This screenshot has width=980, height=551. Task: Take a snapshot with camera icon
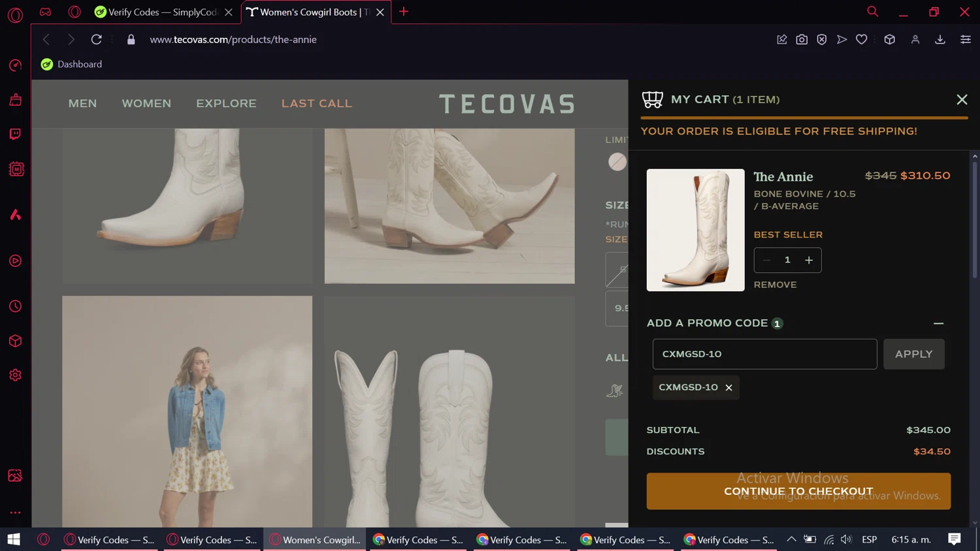coord(802,39)
